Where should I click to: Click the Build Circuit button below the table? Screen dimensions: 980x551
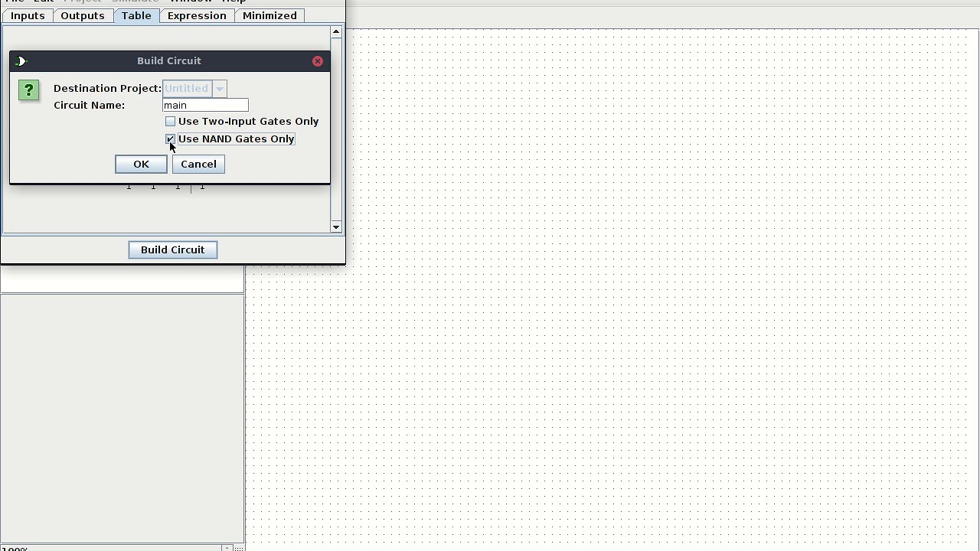tap(173, 250)
